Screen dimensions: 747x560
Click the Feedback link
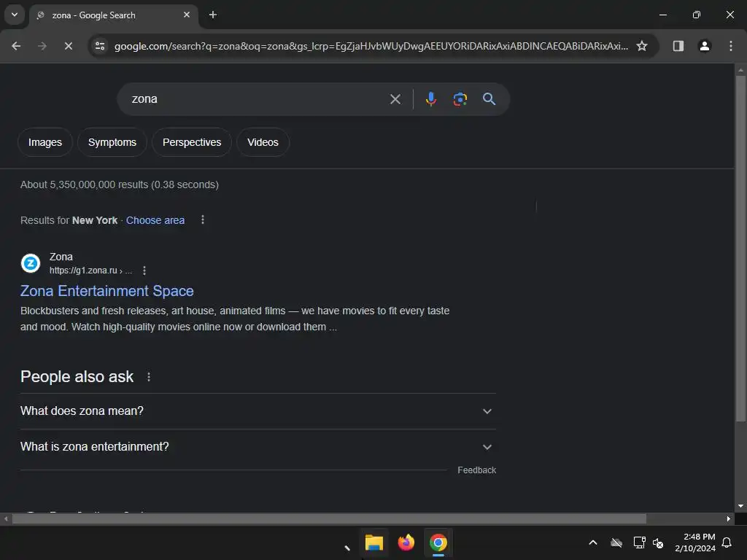coord(477,470)
